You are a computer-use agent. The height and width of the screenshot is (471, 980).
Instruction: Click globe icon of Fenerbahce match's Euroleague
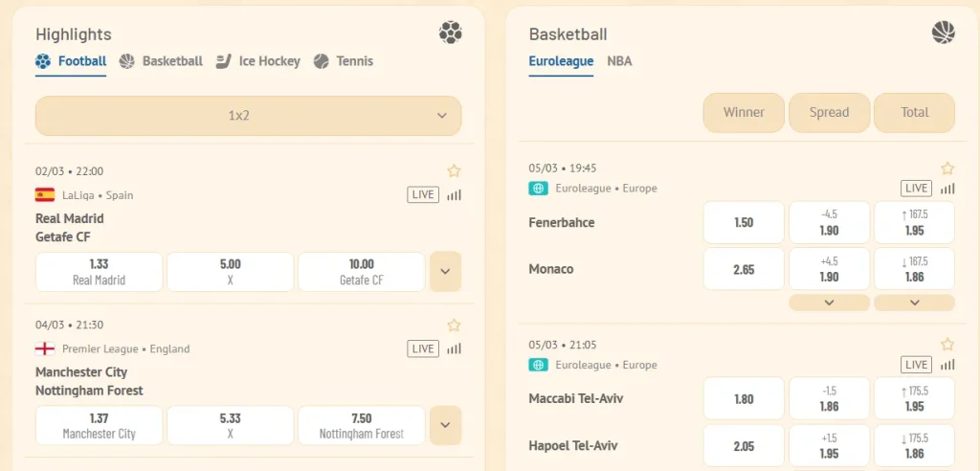tap(538, 189)
